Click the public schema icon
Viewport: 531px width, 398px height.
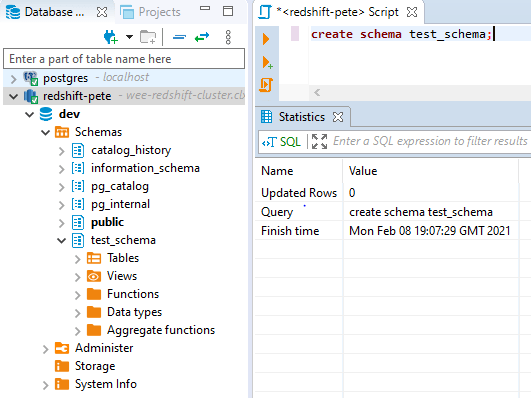[78, 222]
